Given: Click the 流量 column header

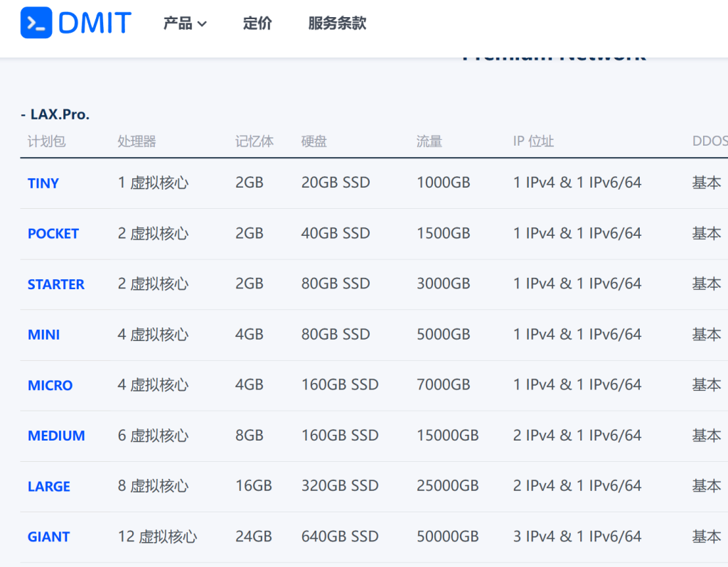Looking at the screenshot, I should pos(429,141).
